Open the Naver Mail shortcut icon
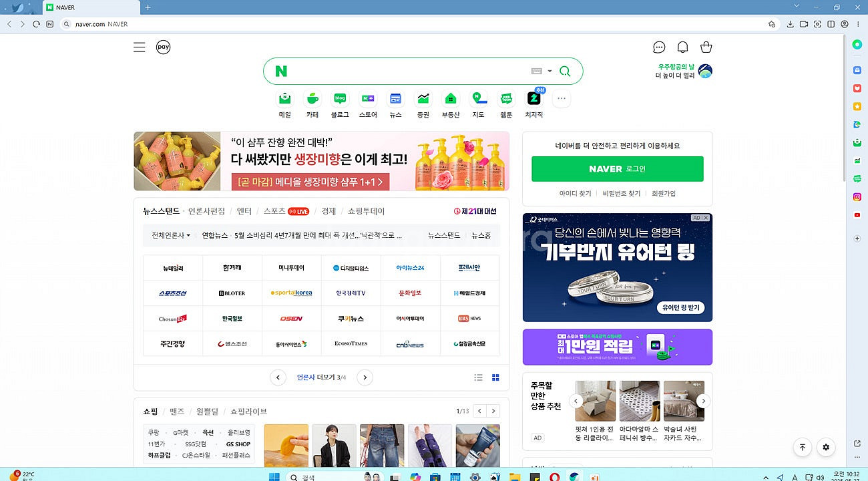868x481 pixels. click(285, 99)
